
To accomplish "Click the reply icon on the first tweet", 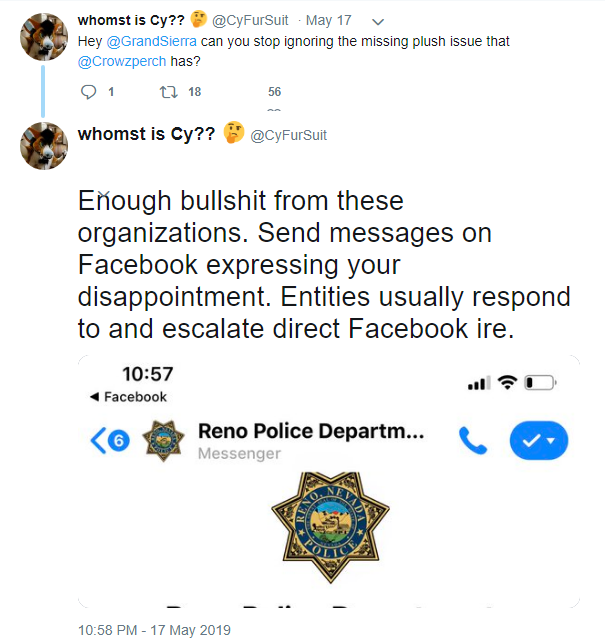I will (88, 92).
